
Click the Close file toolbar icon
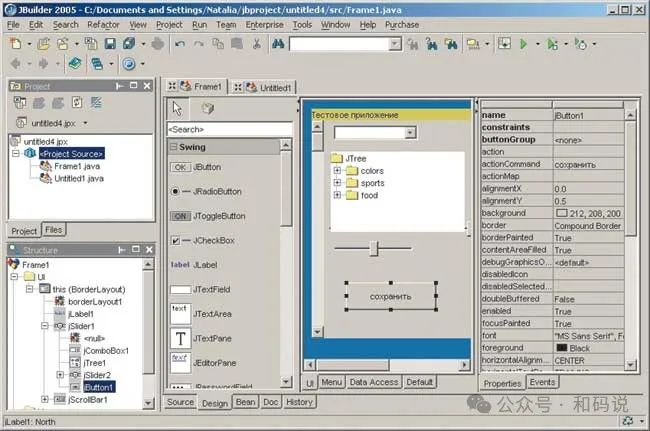(91, 44)
